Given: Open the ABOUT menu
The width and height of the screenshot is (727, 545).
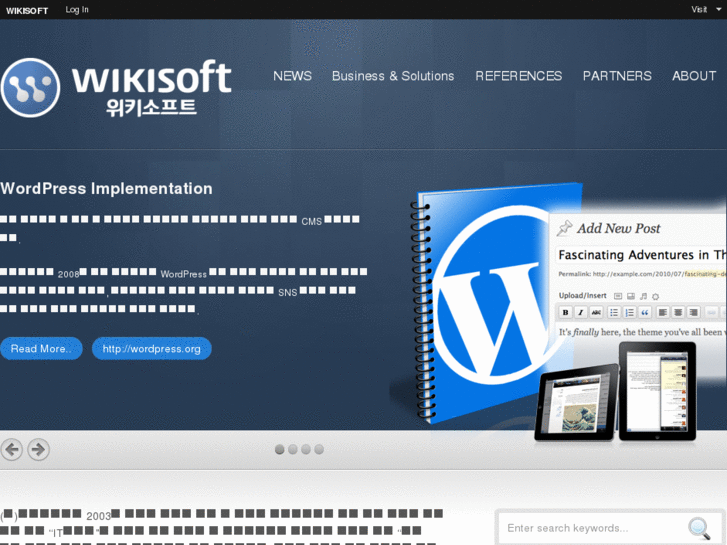Looking at the screenshot, I should (694, 76).
